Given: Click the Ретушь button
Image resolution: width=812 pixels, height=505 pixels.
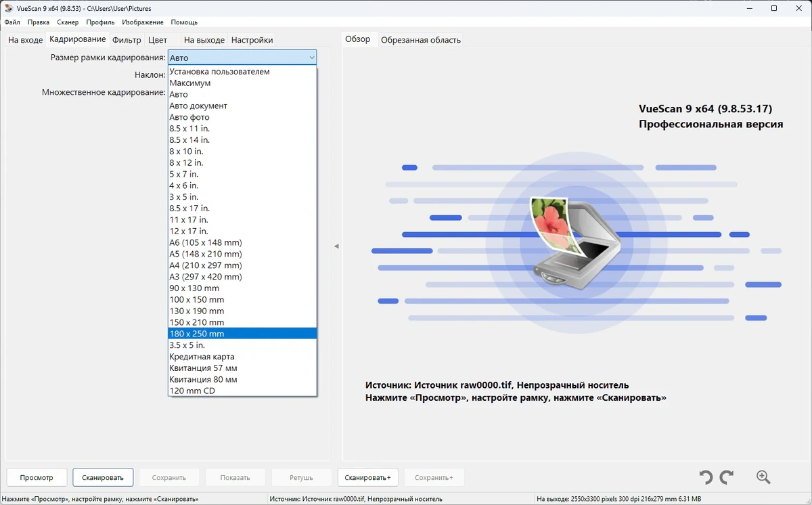Looking at the screenshot, I should click(302, 477).
